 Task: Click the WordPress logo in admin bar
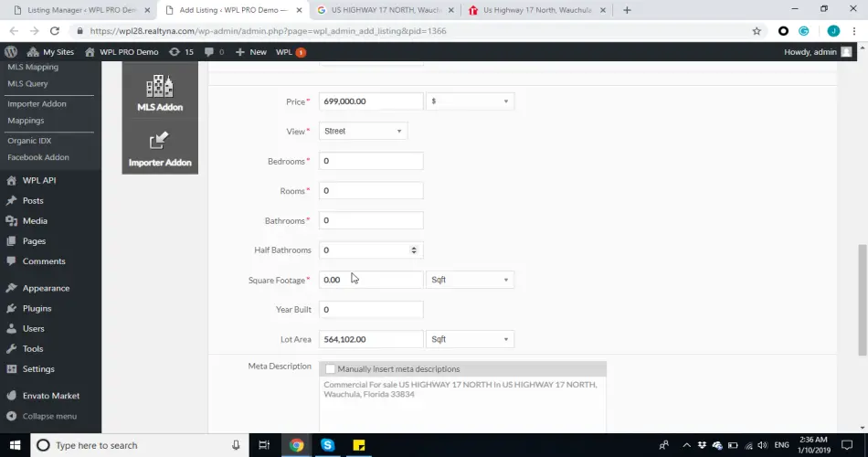[11, 52]
